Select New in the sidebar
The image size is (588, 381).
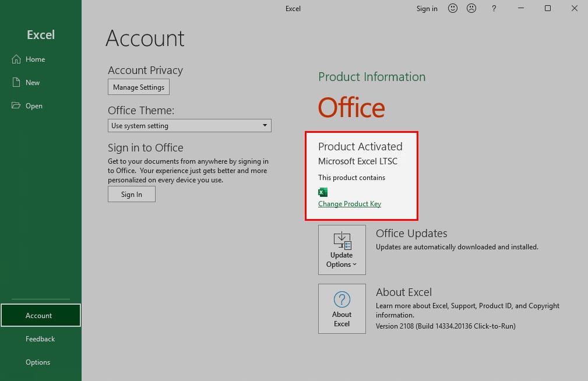coord(33,83)
